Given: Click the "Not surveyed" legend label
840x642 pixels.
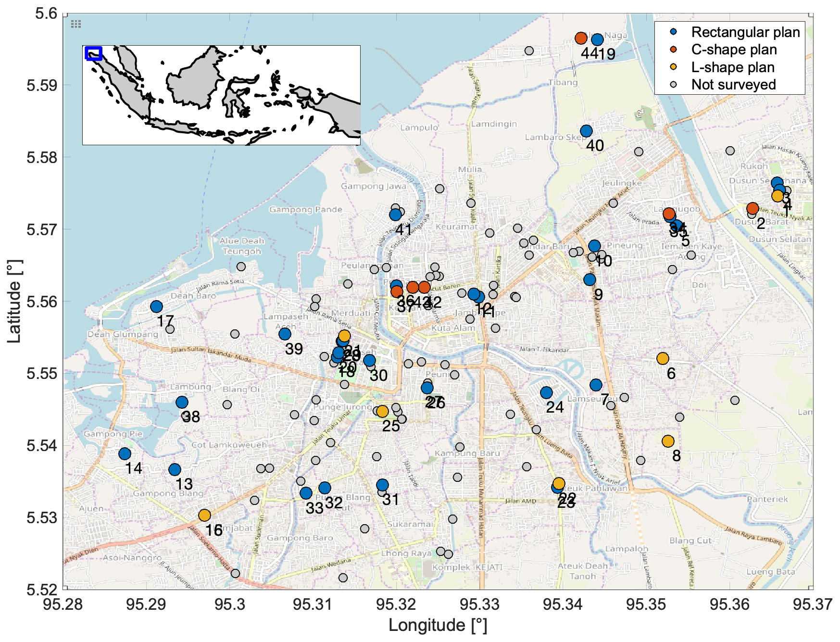Looking at the screenshot, I should click(x=733, y=85).
